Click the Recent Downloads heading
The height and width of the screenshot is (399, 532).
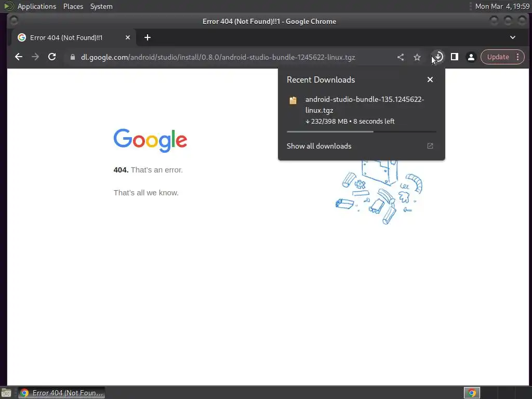click(x=321, y=79)
